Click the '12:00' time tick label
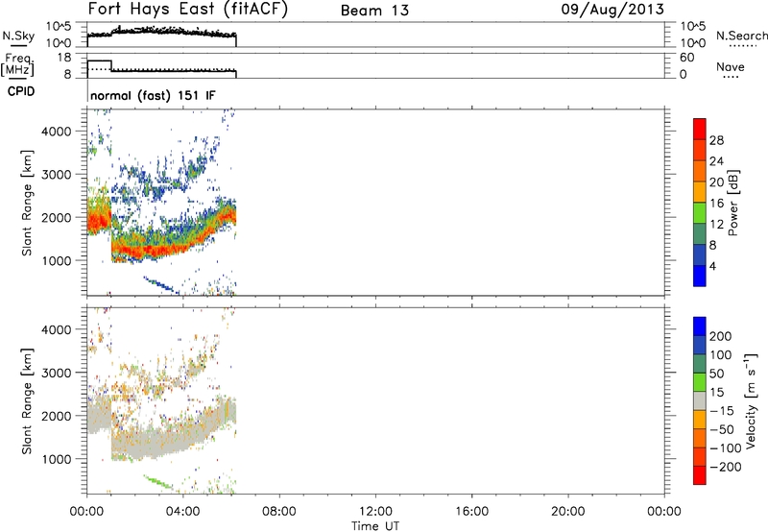Viewport: 768px width, 532px height. (x=375, y=512)
